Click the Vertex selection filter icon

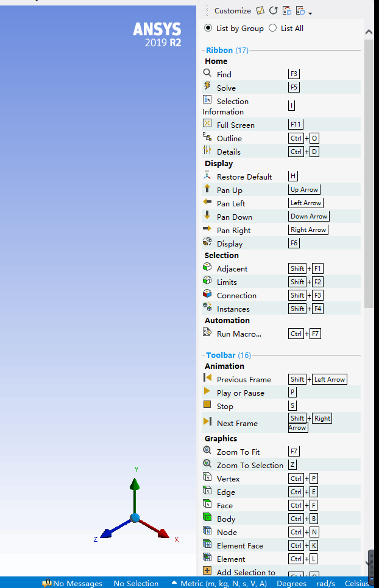[x=207, y=477]
